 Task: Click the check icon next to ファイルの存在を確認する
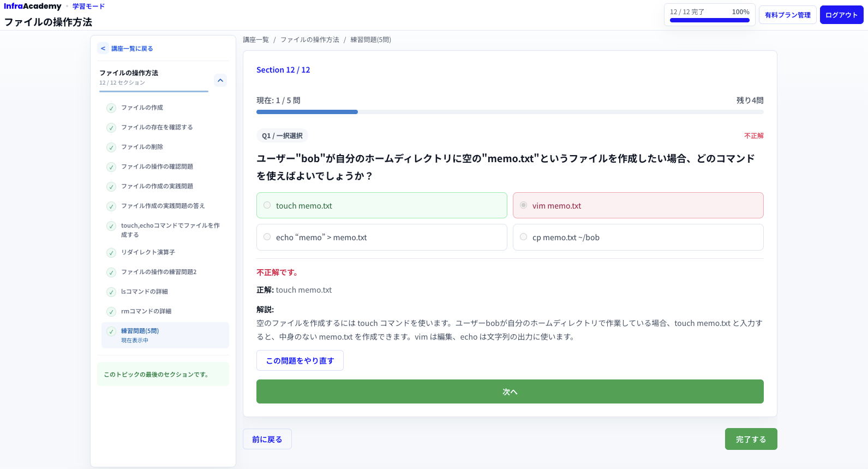[111, 128]
